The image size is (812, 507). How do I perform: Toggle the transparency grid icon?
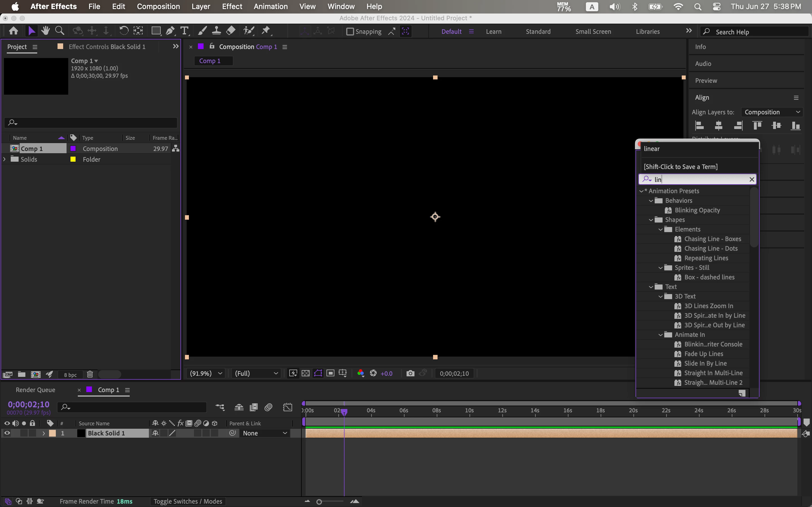(305, 373)
